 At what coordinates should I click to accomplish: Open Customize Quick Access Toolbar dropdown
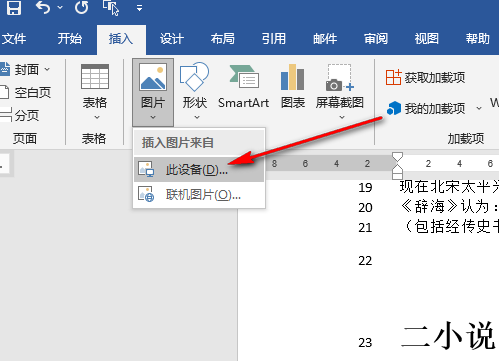pos(139,8)
